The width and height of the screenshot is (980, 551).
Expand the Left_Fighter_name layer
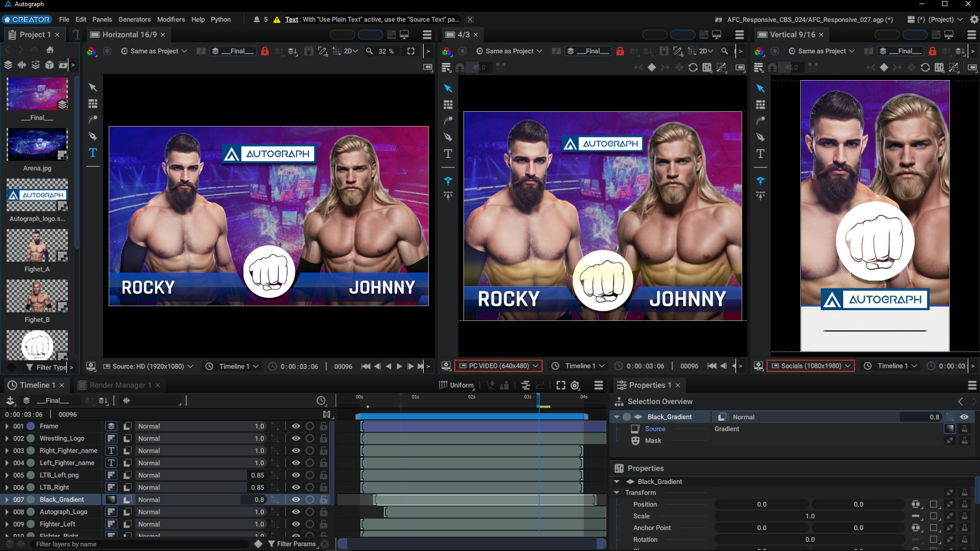coord(7,463)
